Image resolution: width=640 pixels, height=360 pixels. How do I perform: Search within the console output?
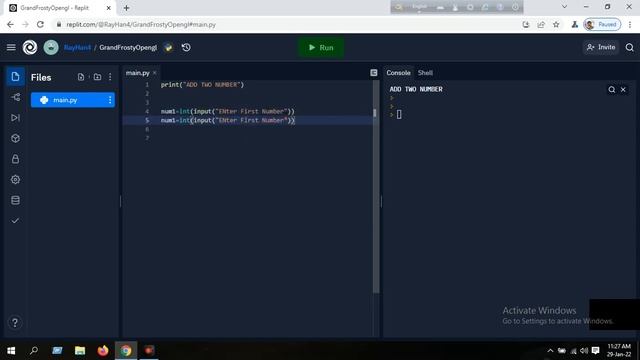coord(611,89)
